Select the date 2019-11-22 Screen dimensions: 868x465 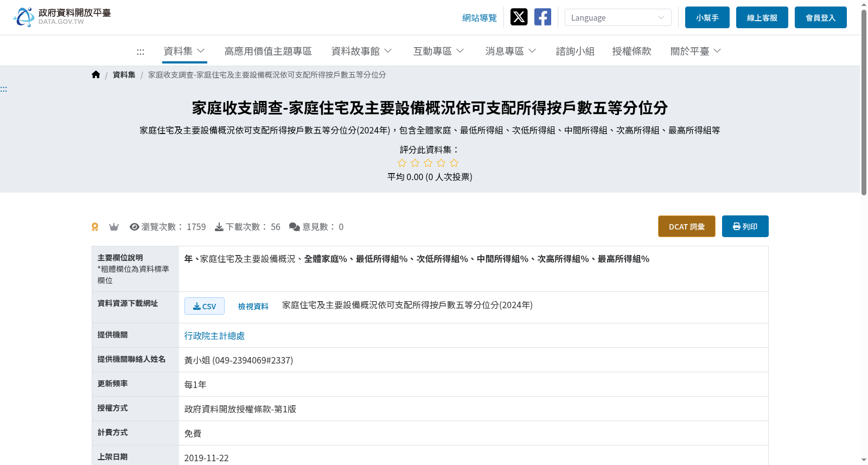tap(207, 458)
